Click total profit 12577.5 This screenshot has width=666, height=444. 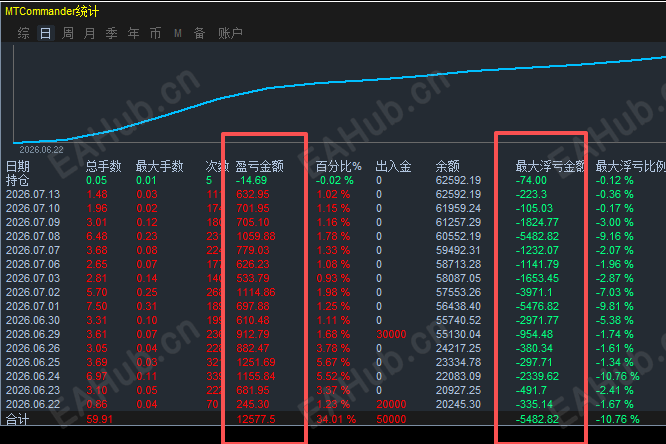[x=256, y=419]
